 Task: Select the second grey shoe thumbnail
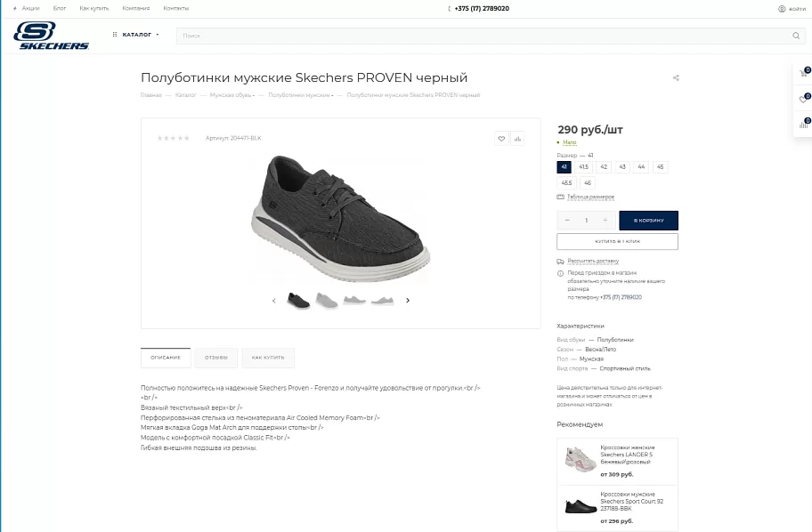point(327,300)
